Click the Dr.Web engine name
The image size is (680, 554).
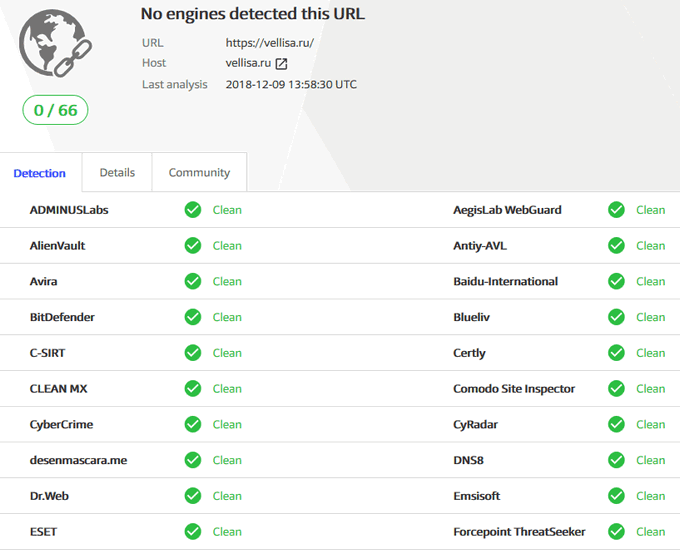[x=49, y=496]
